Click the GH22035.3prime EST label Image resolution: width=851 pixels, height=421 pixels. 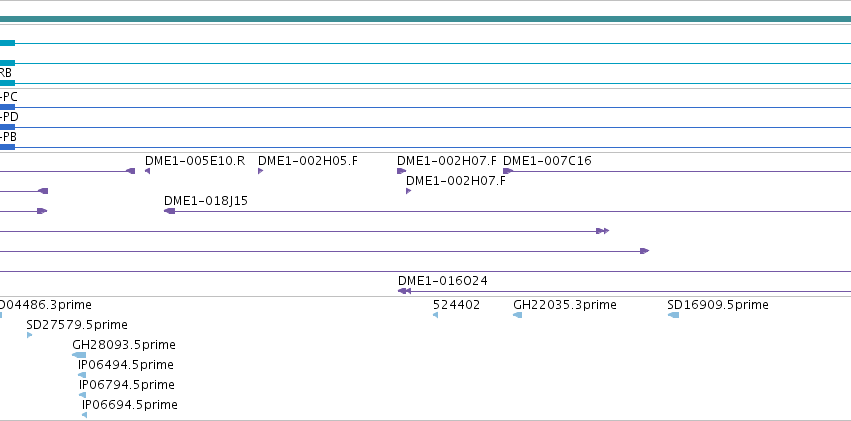click(565, 305)
